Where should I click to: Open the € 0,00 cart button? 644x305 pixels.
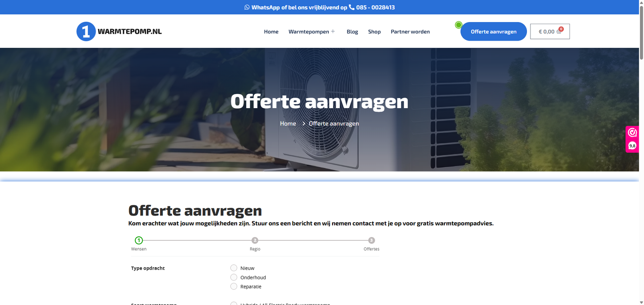(x=550, y=31)
